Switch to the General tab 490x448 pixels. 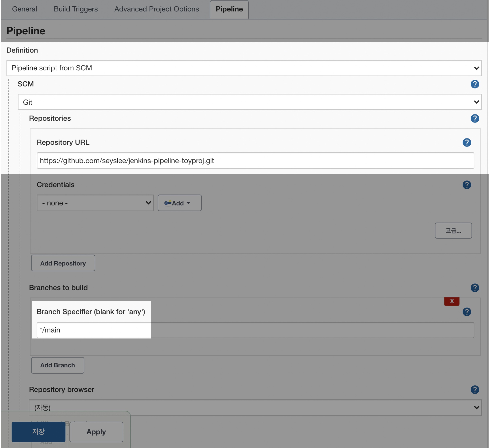click(24, 9)
